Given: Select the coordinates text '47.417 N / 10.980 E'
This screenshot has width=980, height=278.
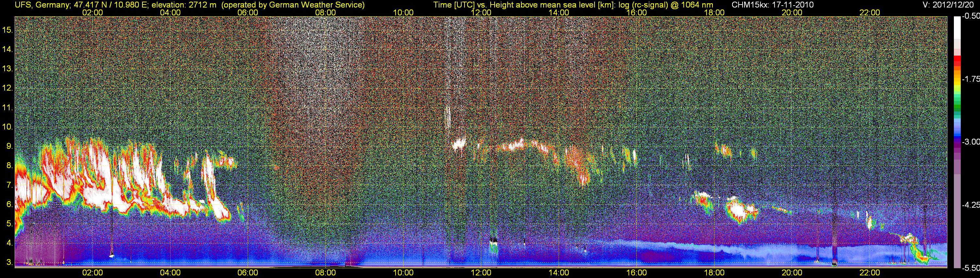Looking at the screenshot, I should coord(111,5).
